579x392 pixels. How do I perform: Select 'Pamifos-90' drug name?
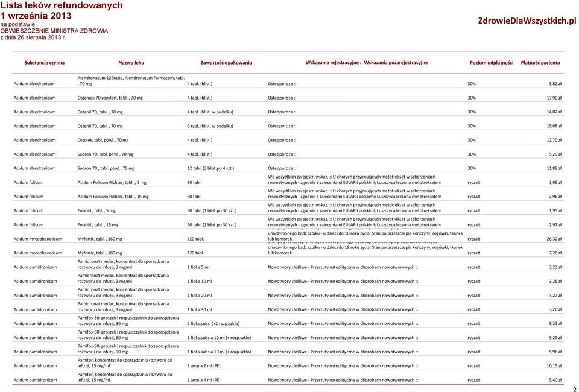[x=128, y=349]
